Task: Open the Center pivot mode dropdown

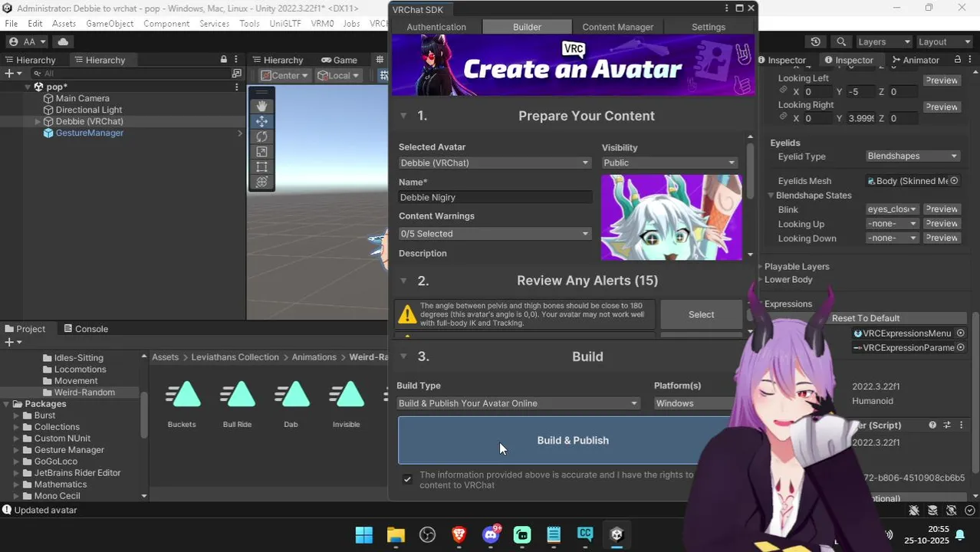Action: pos(284,75)
